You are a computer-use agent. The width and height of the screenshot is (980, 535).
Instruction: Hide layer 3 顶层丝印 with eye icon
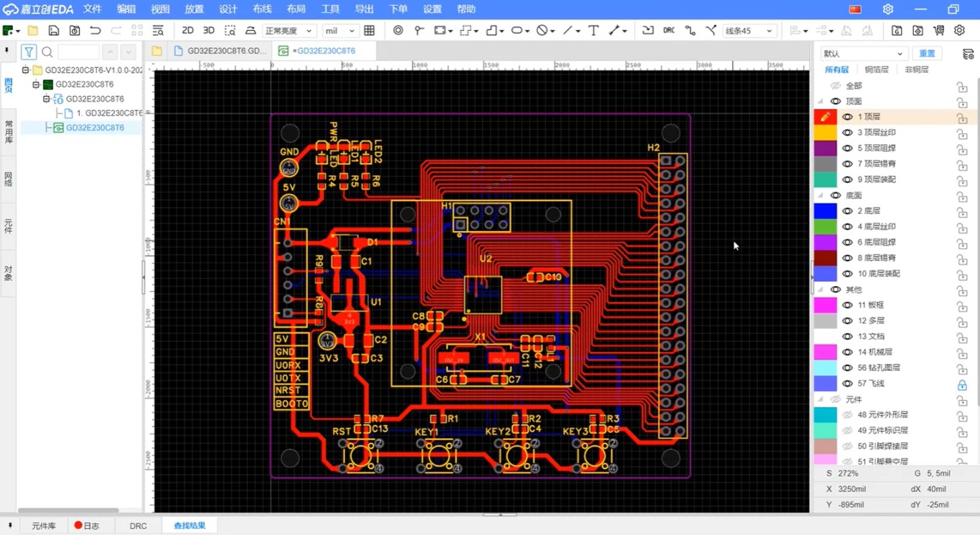[x=847, y=133]
